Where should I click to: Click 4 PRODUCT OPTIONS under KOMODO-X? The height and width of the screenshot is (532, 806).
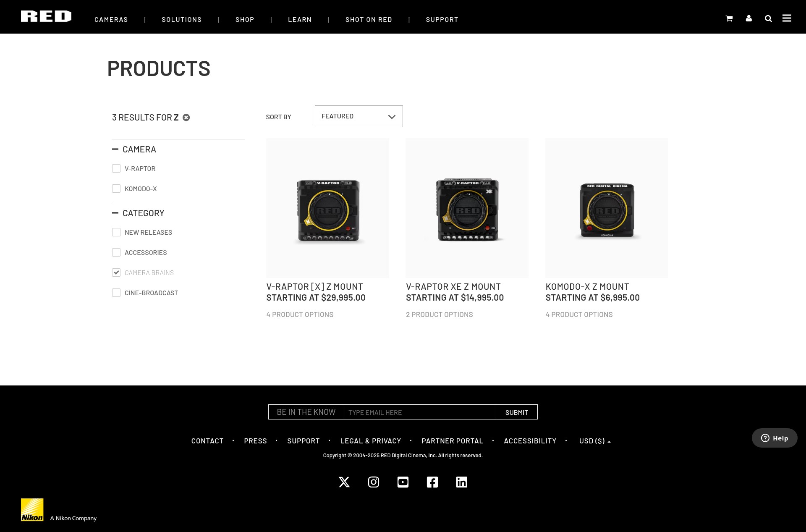tap(579, 314)
